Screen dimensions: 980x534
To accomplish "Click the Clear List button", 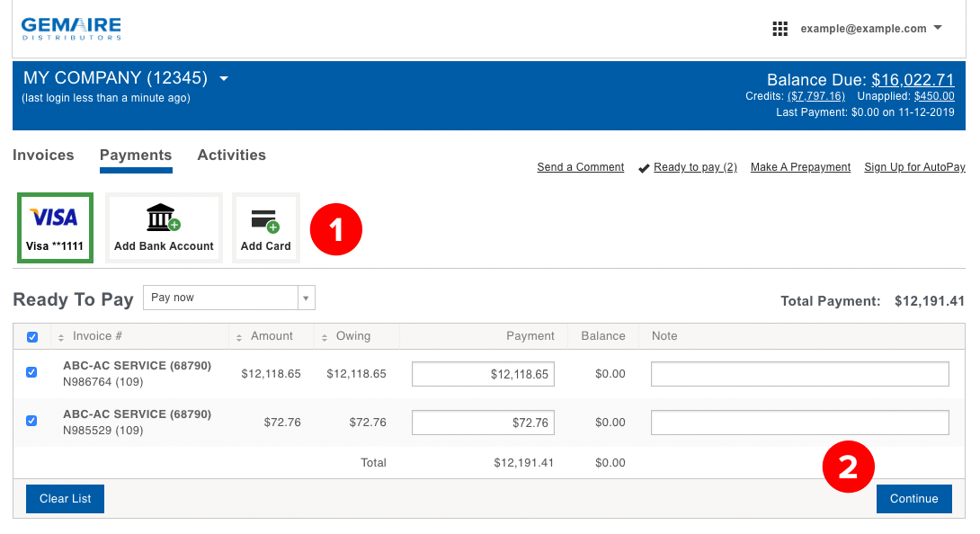I will click(x=65, y=499).
